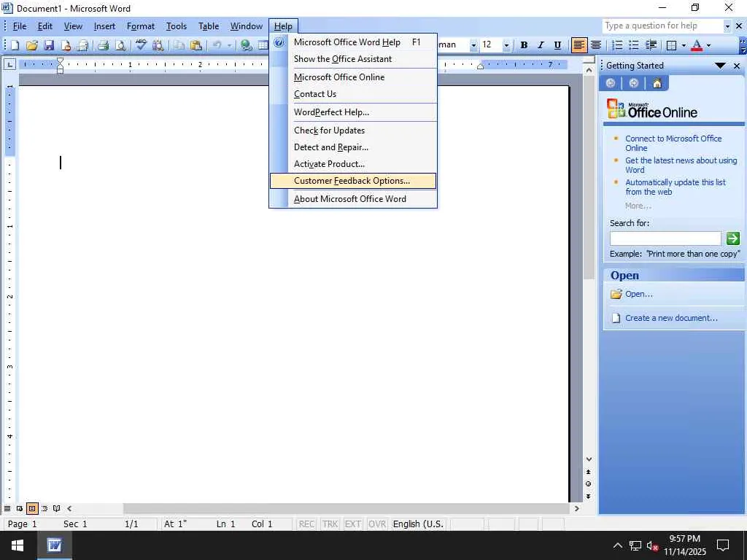Toggle REC macro recording in status bar
Image resolution: width=747 pixels, height=560 pixels.
[306, 524]
